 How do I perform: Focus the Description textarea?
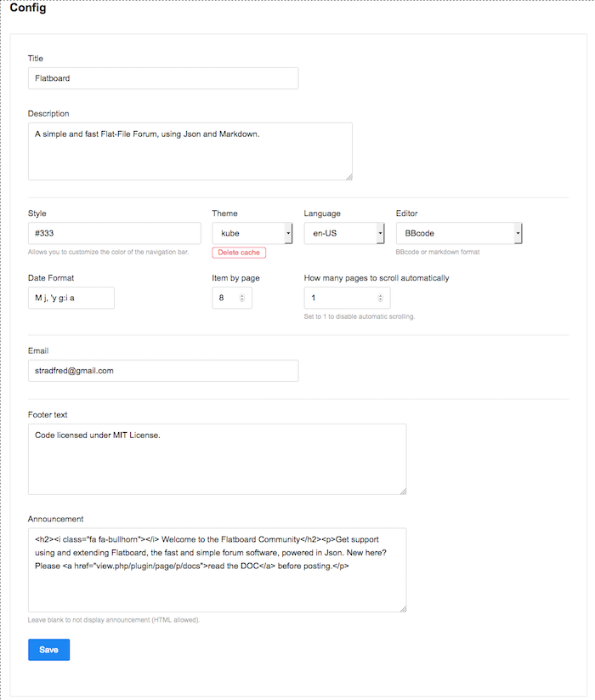(190, 151)
